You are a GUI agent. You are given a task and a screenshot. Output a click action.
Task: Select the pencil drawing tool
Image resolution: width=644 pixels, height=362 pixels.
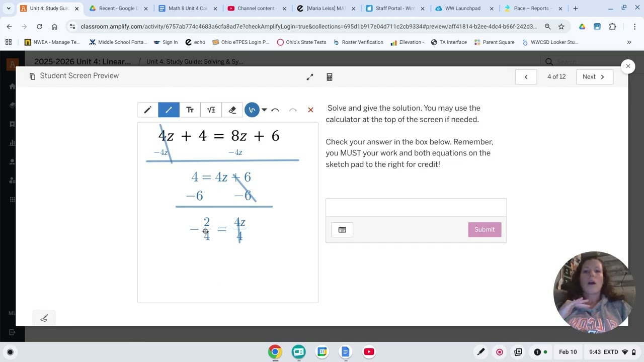coord(147,110)
